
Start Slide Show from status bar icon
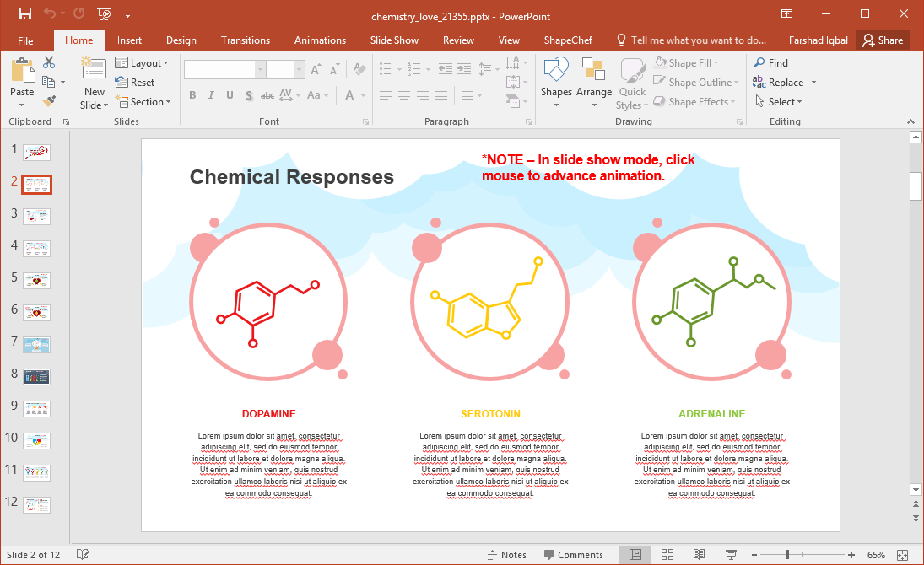730,555
